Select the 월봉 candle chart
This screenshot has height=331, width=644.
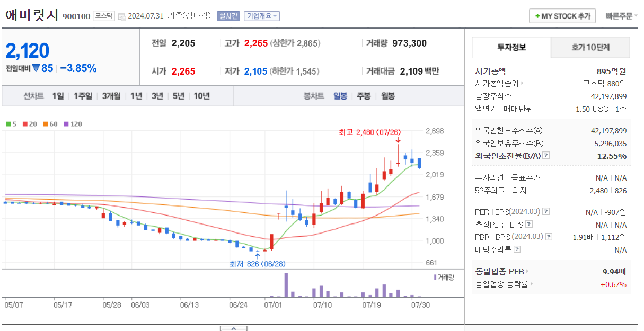pos(387,96)
